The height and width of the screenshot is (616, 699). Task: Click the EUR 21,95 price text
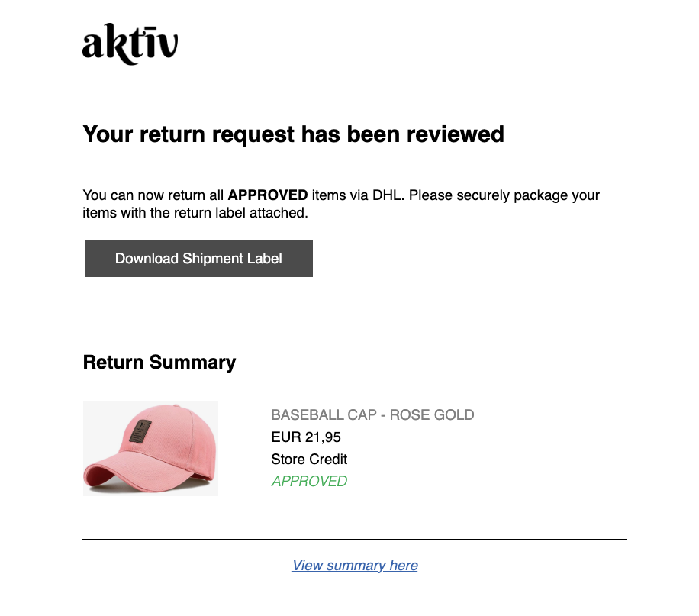tap(306, 437)
